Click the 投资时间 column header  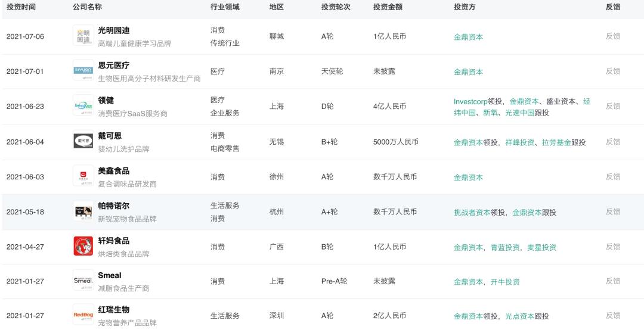point(21,7)
